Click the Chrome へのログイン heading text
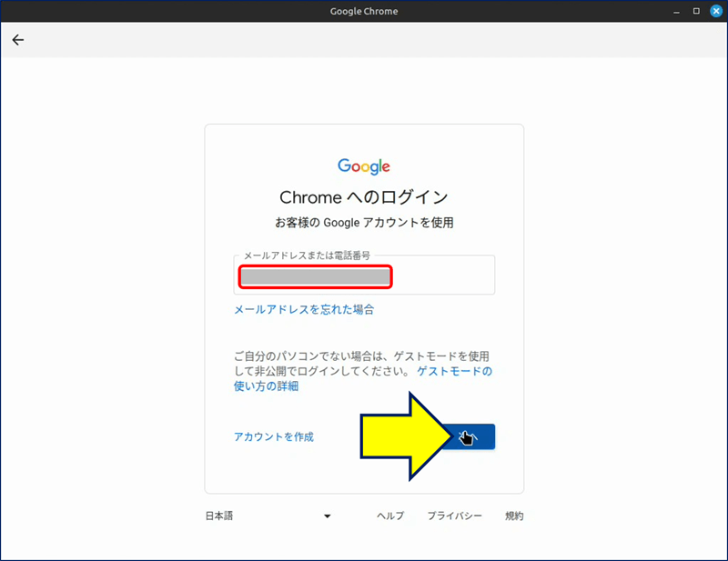The height and width of the screenshot is (561, 728). point(364,197)
